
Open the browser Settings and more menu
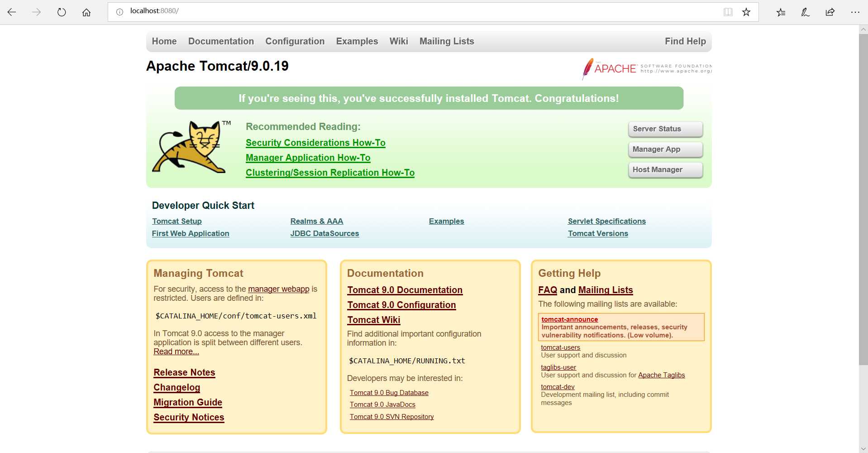[x=855, y=12]
